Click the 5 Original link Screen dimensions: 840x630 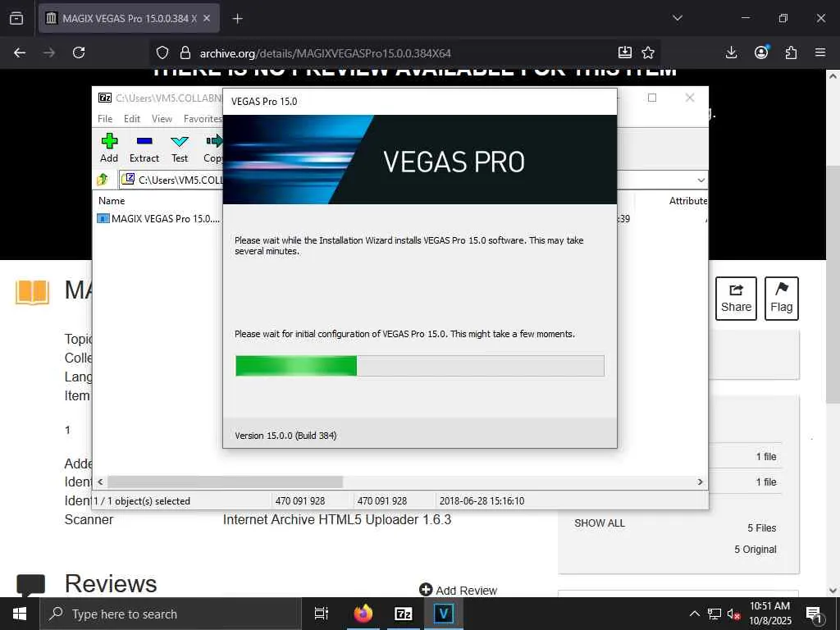tap(756, 549)
